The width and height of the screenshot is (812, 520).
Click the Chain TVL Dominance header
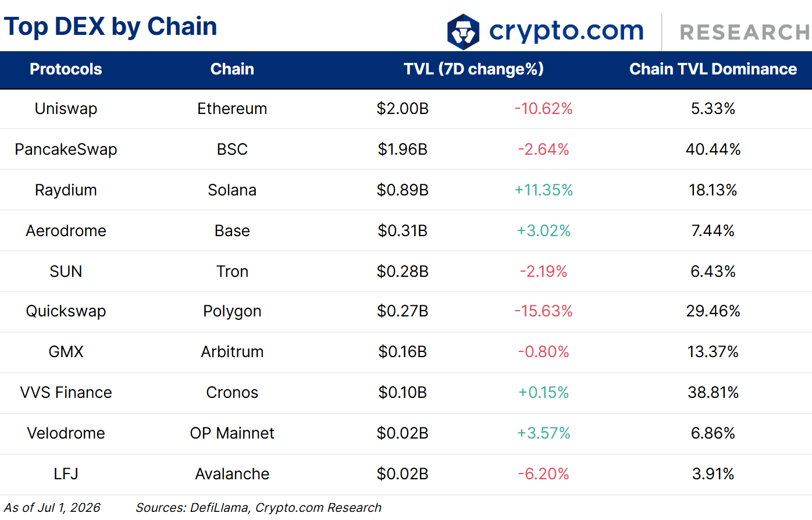click(x=713, y=69)
